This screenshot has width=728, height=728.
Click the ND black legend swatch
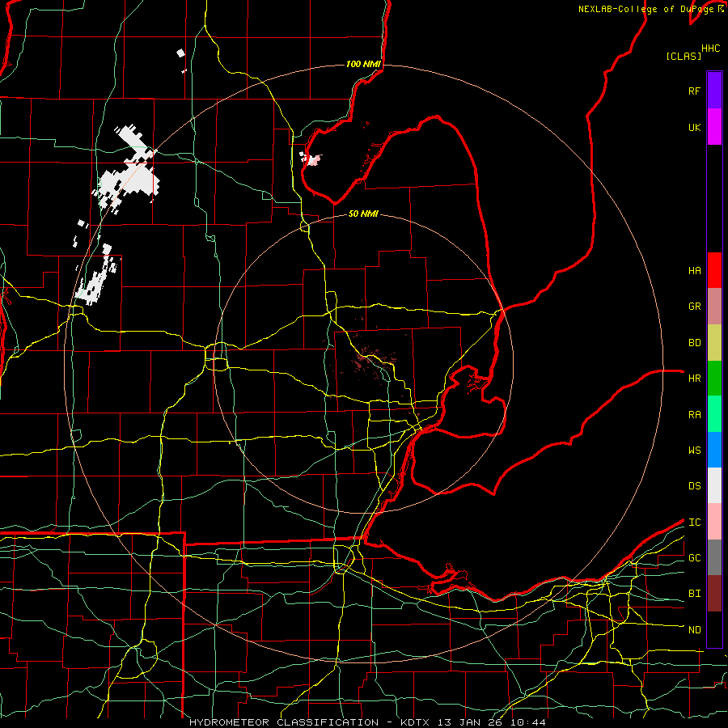point(714,629)
